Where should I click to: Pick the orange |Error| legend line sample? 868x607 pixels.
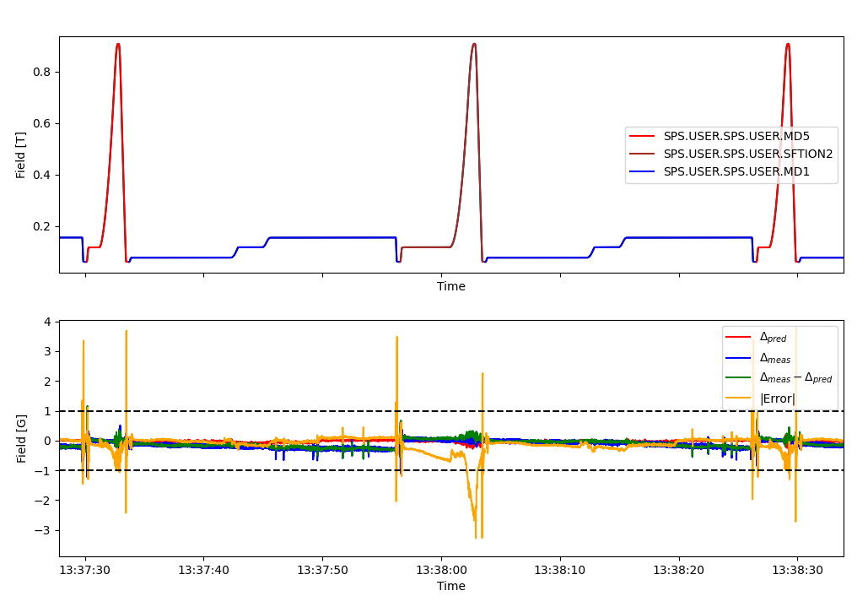(x=739, y=398)
